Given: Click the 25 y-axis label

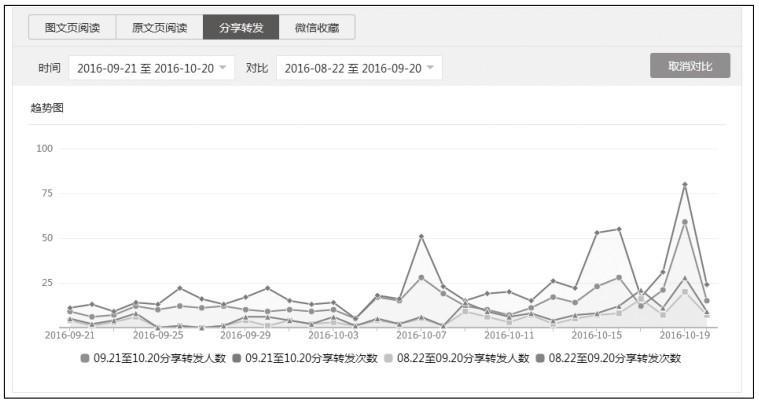Looking at the screenshot, I should coord(47,283).
